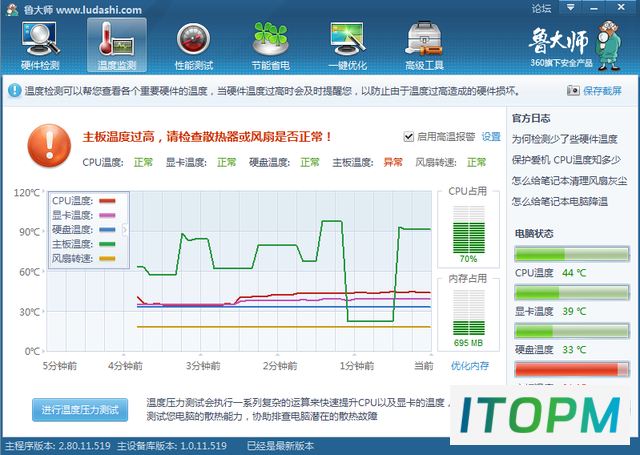640x455 pixels.
Task: Click the orange warning exclamation icon
Action: coord(49,146)
